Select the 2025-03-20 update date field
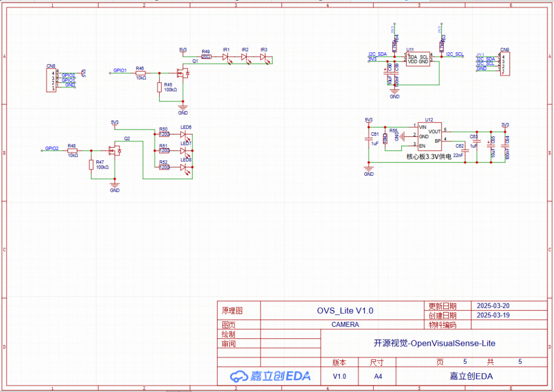 point(493,305)
